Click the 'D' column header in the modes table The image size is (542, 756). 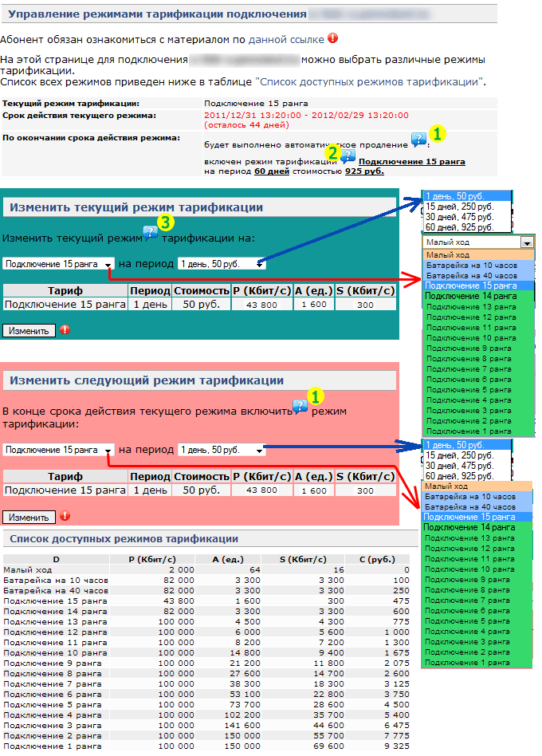(x=56, y=559)
